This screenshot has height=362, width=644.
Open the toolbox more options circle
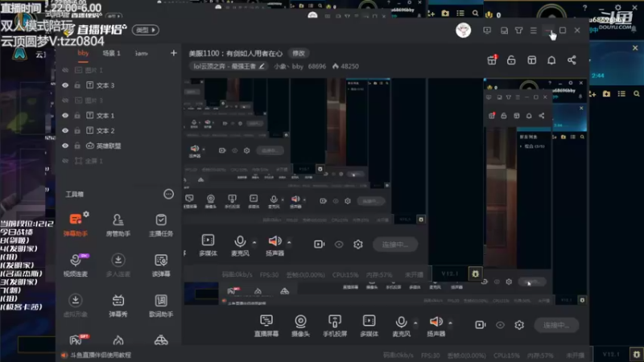(168, 194)
